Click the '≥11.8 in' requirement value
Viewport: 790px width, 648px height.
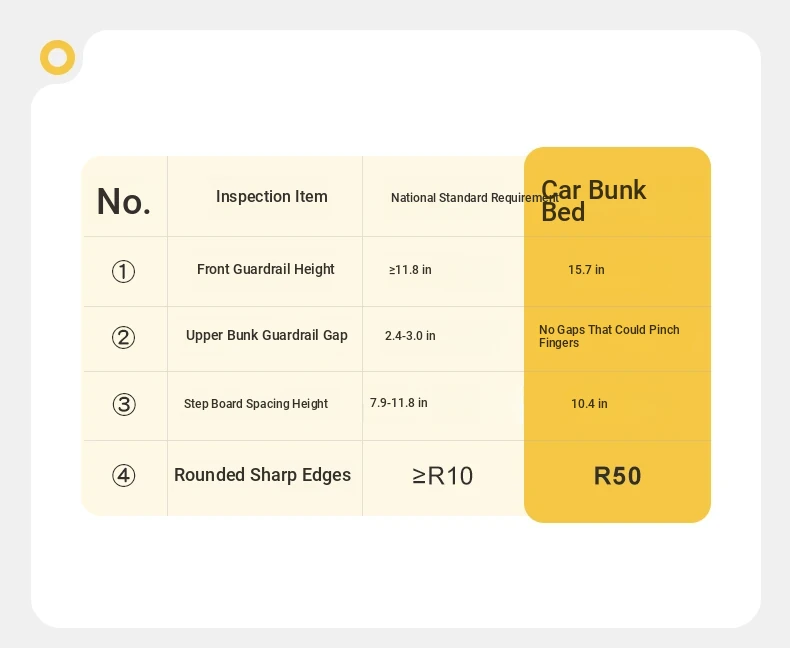[x=410, y=270]
